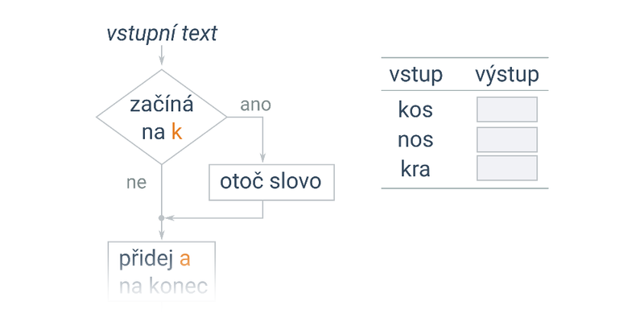
Task: Click the arrow entering the 'přidej a' box
Action: (x=162, y=231)
